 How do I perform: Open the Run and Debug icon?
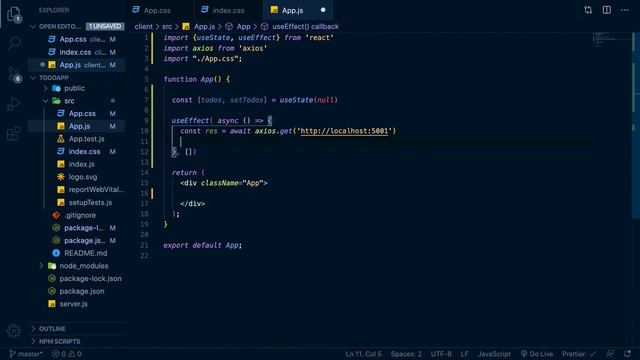(x=14, y=104)
